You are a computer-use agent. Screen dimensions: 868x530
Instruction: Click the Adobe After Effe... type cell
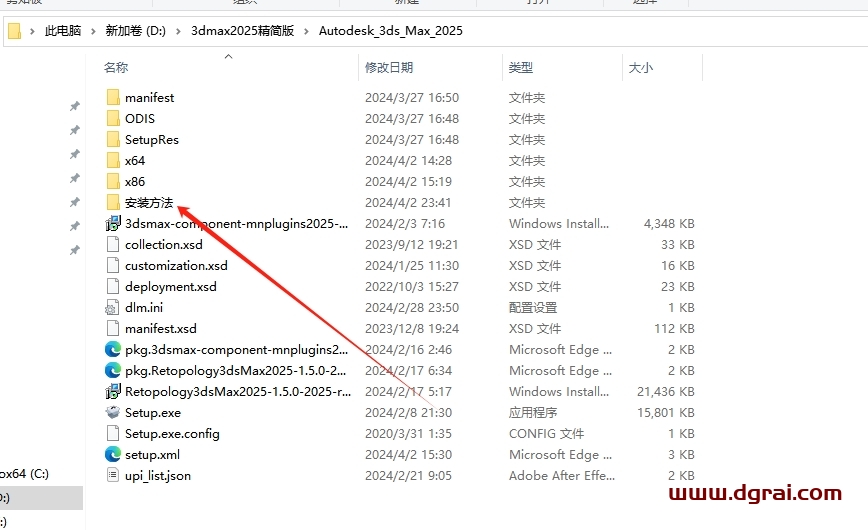562,476
